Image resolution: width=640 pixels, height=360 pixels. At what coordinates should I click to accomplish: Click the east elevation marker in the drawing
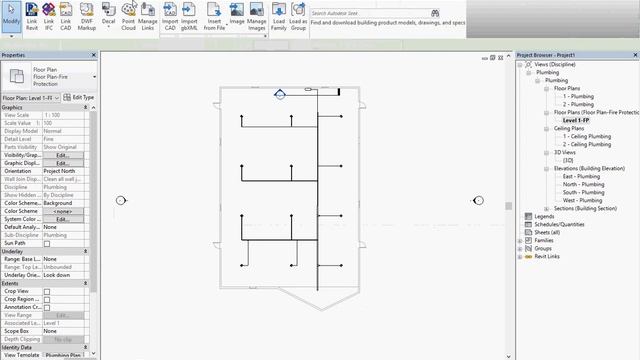478,200
